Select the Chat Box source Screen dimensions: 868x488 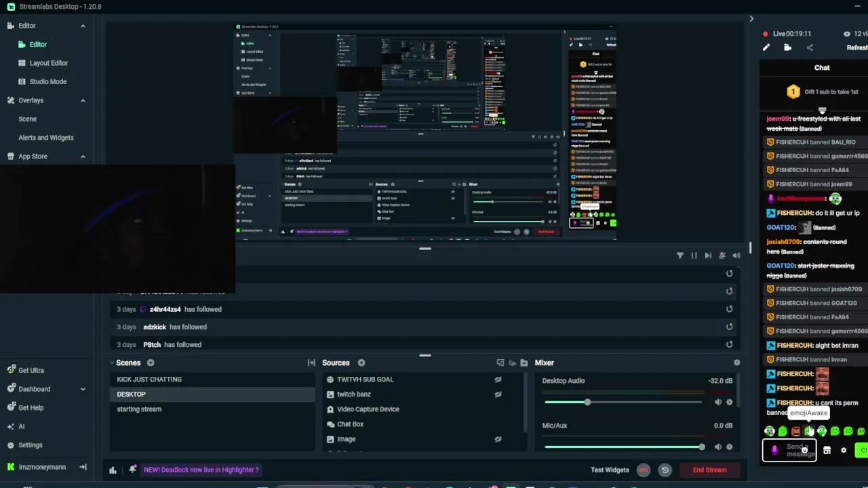pos(351,424)
